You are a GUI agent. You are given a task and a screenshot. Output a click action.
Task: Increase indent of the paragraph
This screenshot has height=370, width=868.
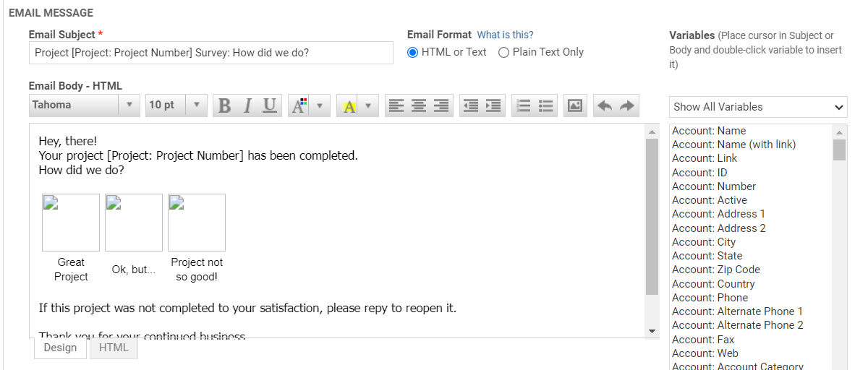point(493,106)
